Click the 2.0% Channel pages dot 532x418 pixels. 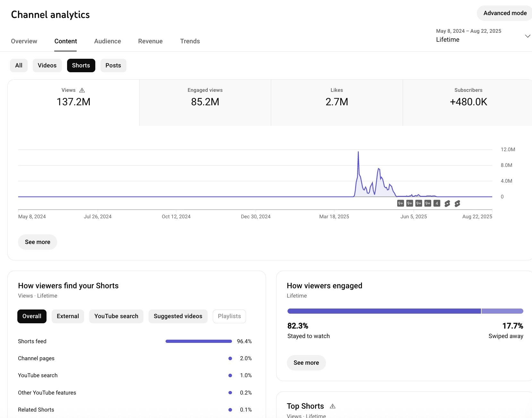point(230,358)
